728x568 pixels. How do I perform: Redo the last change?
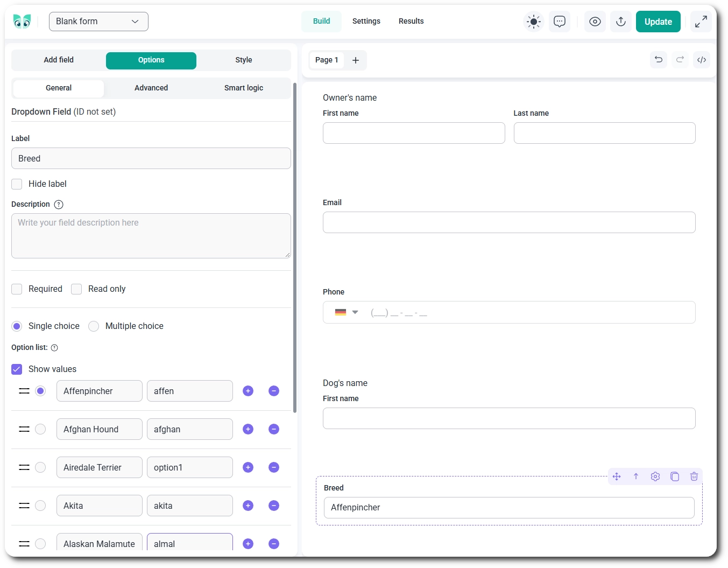[x=680, y=60]
